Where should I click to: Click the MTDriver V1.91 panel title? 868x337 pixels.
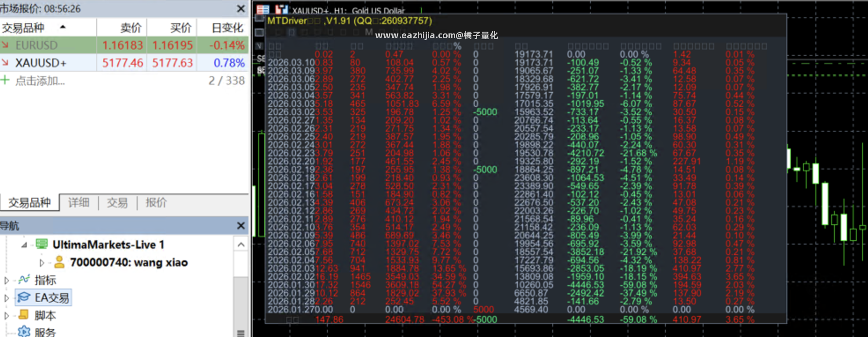tap(350, 21)
